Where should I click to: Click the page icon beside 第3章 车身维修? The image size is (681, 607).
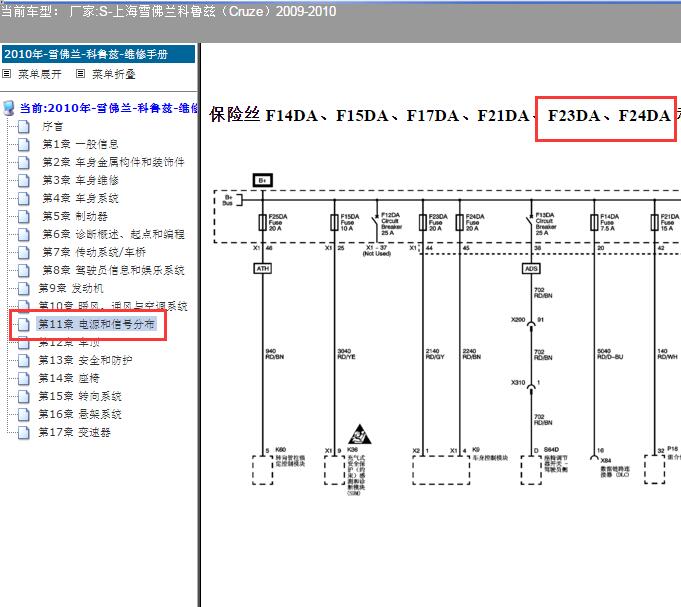click(x=24, y=181)
